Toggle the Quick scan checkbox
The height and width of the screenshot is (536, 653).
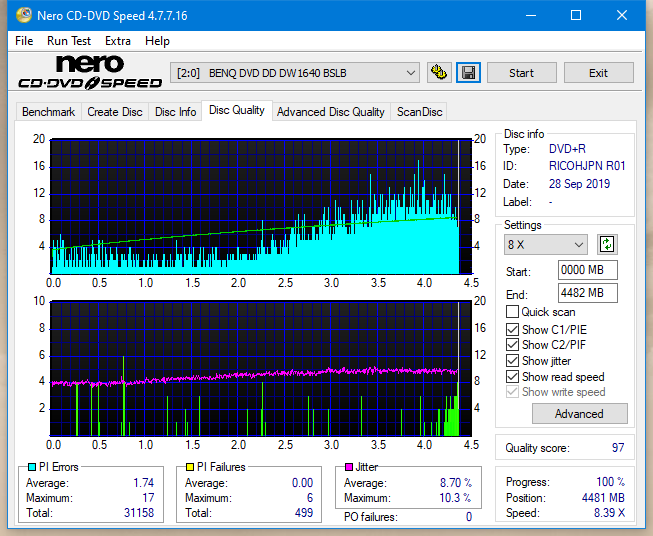512,312
